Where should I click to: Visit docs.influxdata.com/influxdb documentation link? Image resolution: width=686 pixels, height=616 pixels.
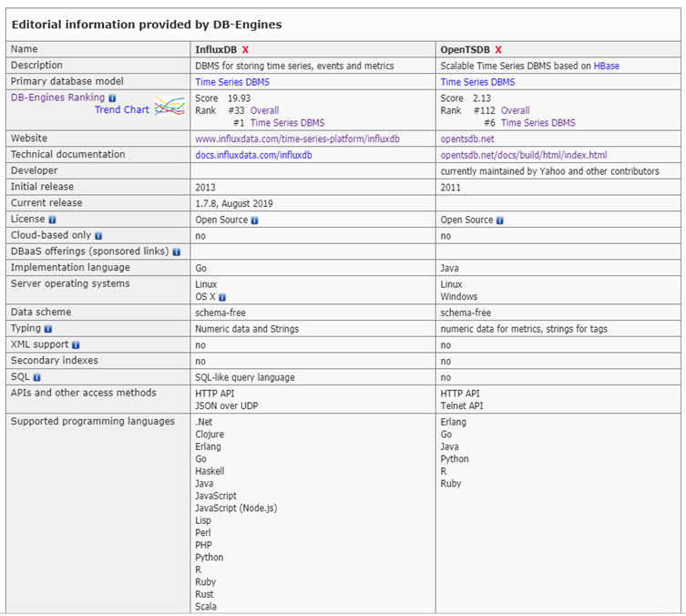coord(254,155)
